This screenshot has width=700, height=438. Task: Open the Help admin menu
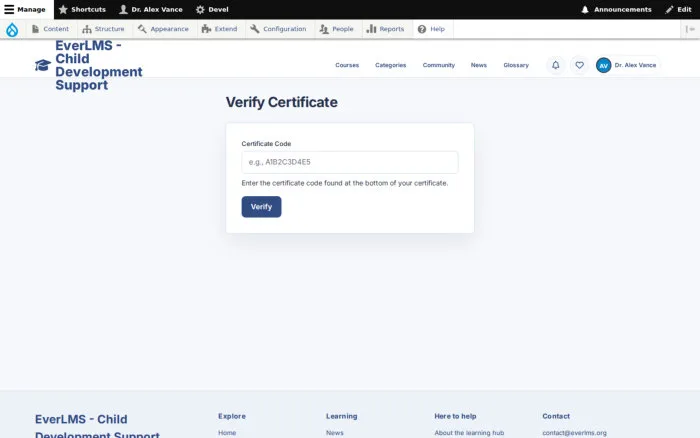pos(432,29)
